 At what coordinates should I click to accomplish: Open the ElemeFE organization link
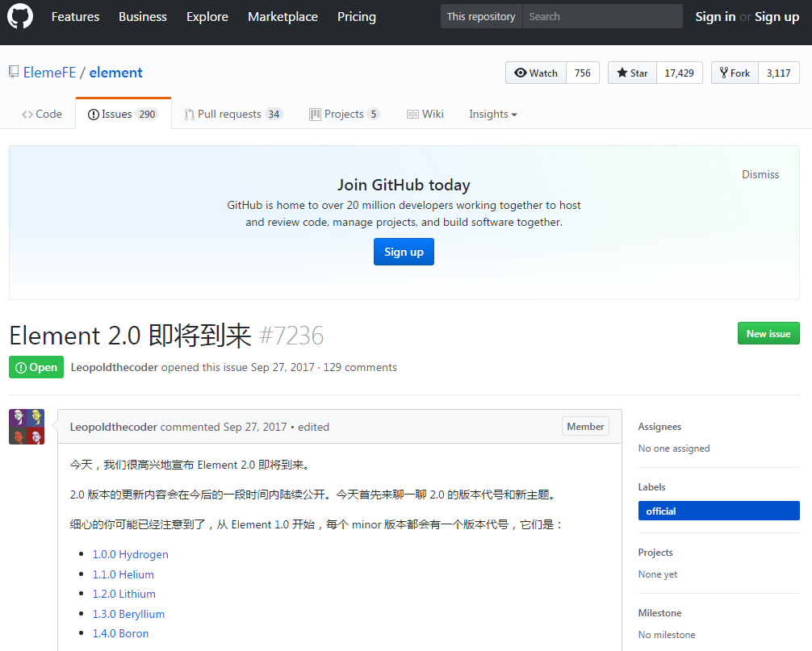click(50, 73)
